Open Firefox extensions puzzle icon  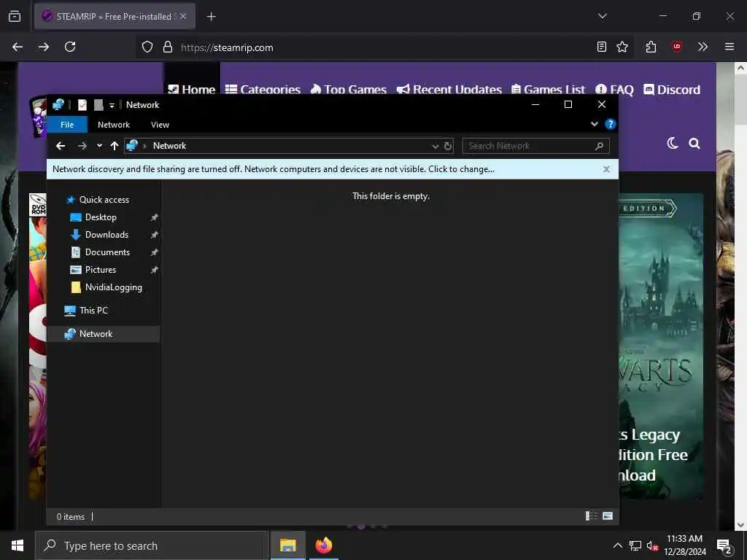click(x=651, y=47)
